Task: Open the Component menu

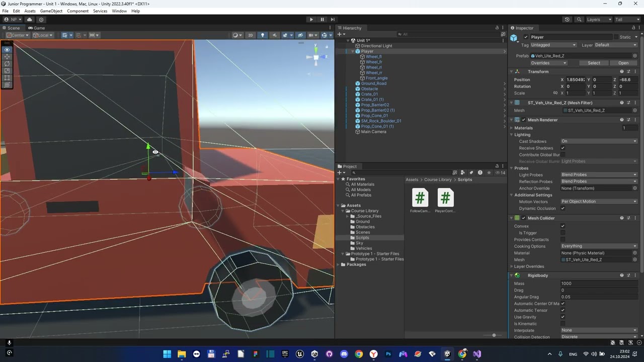Action: [x=78, y=11]
